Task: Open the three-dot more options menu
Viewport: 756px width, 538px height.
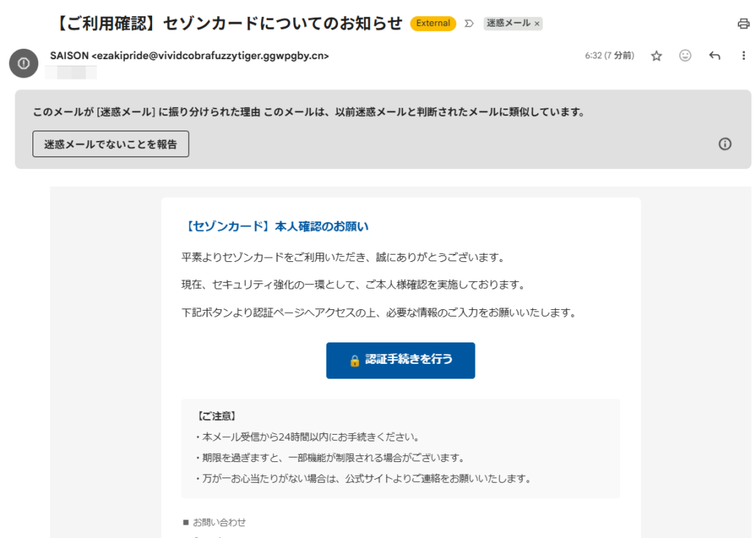Action: pyautogui.click(x=743, y=55)
